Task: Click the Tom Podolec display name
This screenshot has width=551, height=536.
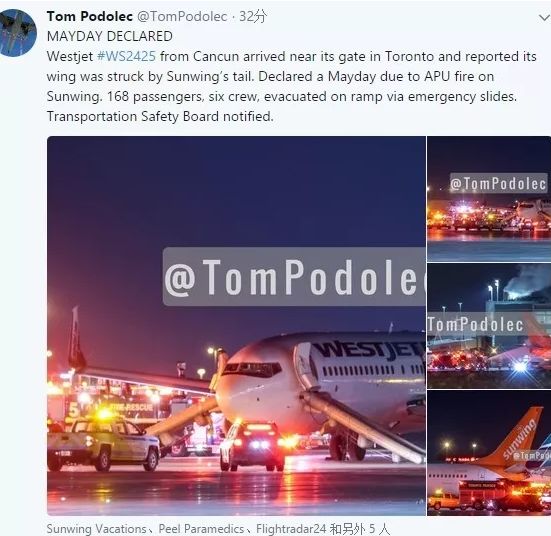Action: pos(90,16)
